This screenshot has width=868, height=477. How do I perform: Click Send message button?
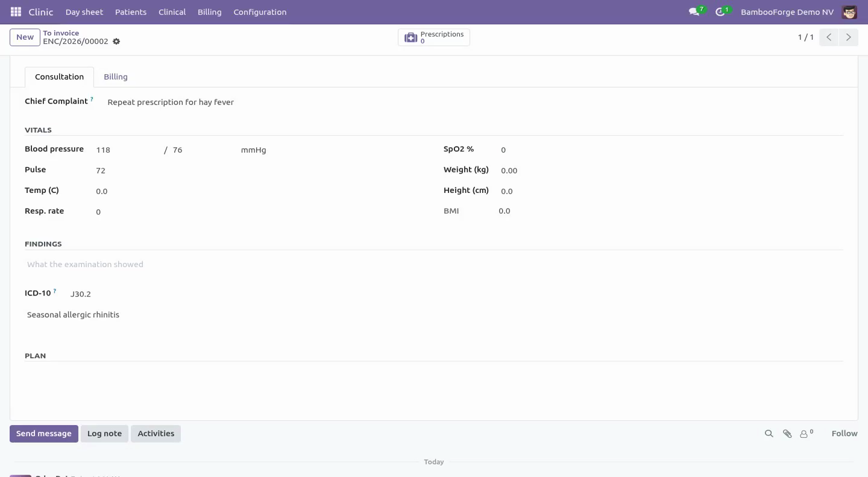[x=44, y=434]
